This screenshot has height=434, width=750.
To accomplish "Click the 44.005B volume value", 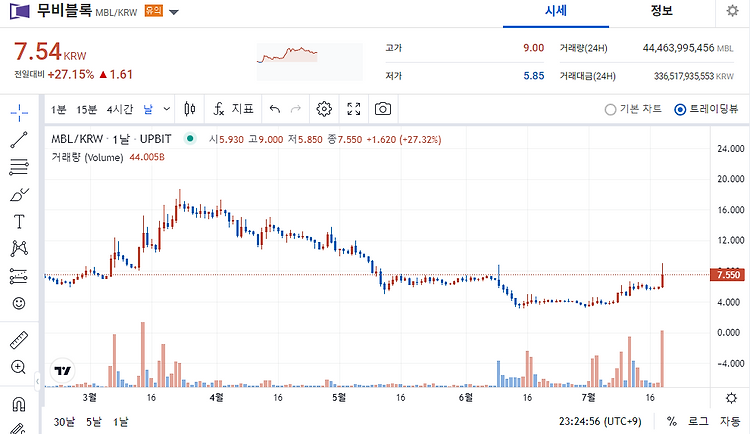I will pyautogui.click(x=147, y=157).
